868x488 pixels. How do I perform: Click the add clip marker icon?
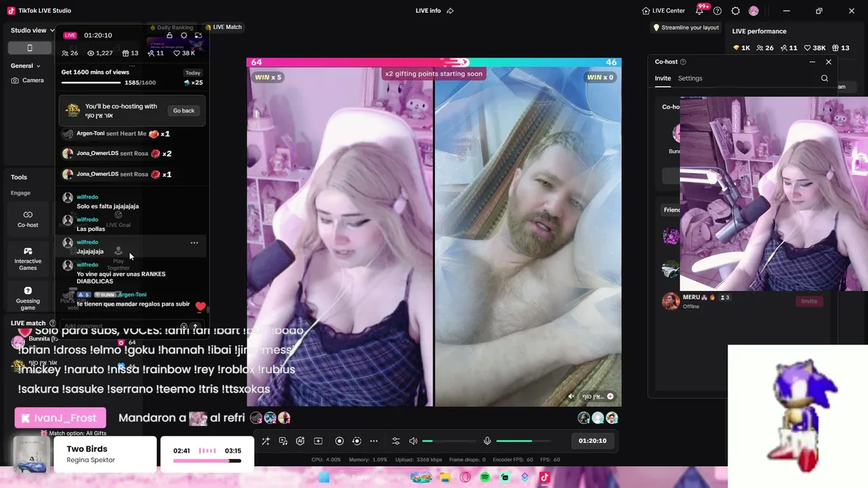click(318, 441)
